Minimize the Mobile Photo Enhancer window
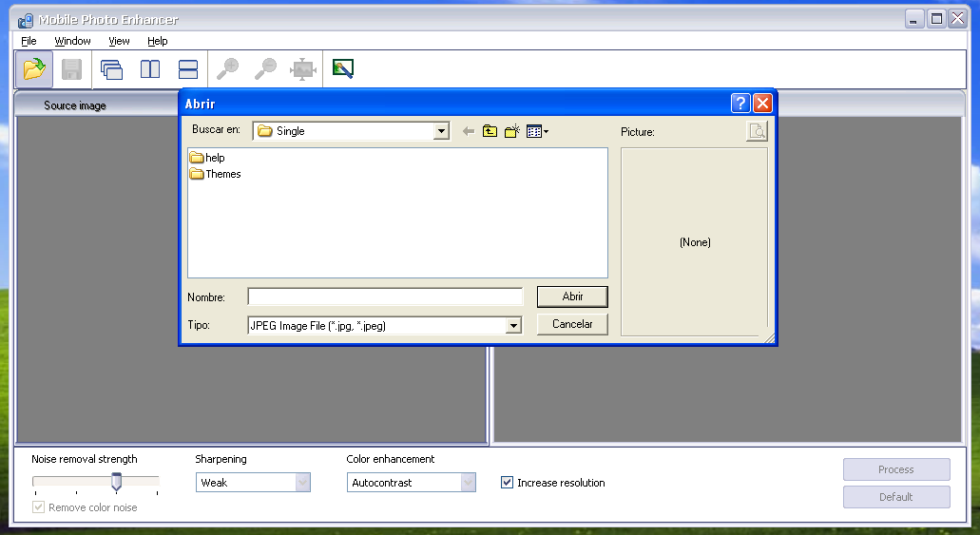Screen dimensions: 980x535 point(914,19)
